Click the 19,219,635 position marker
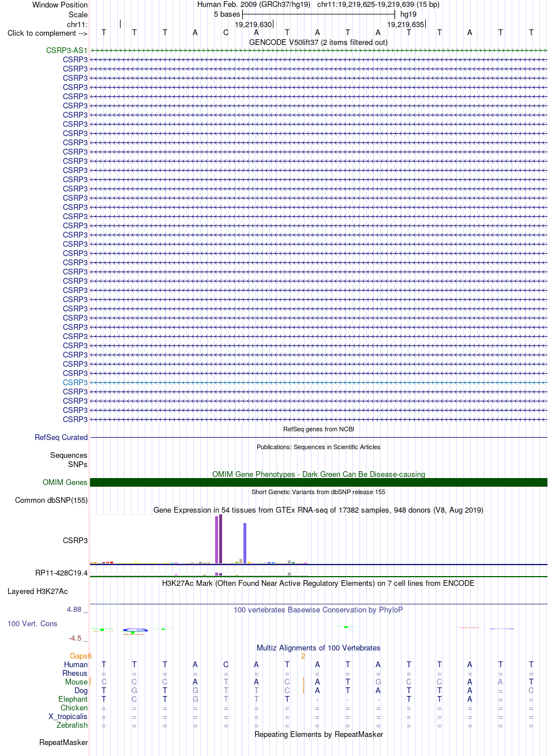This screenshot has height=756, width=548. click(x=406, y=25)
